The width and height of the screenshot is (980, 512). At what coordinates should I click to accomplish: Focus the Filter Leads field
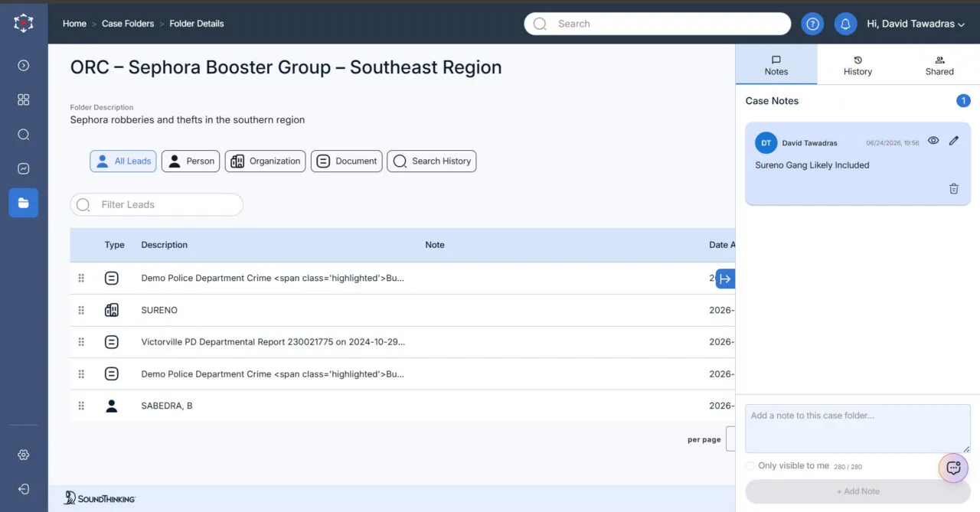(x=156, y=204)
